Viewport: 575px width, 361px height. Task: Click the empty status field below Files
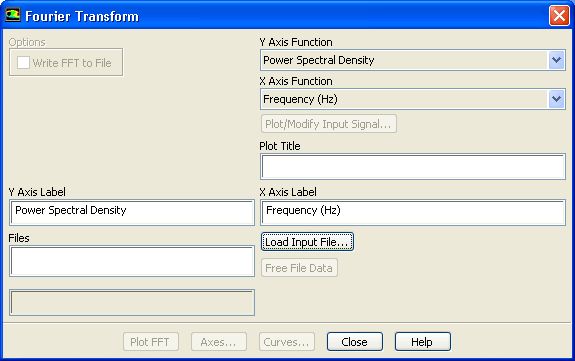(x=132, y=303)
